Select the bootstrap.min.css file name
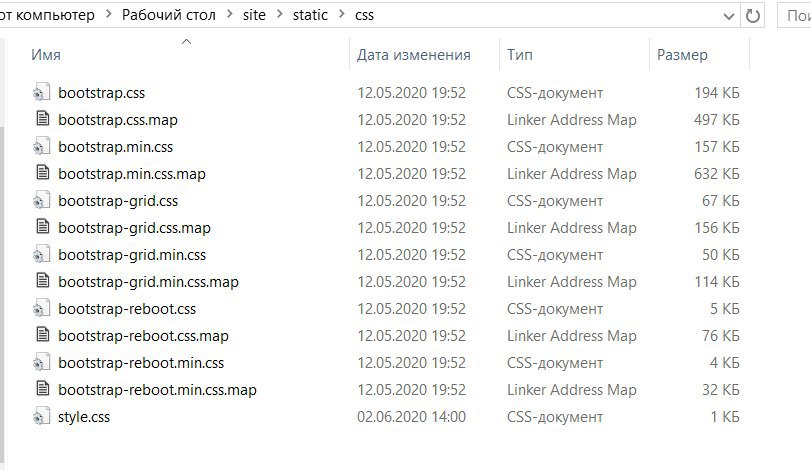811x470 pixels. (x=115, y=147)
